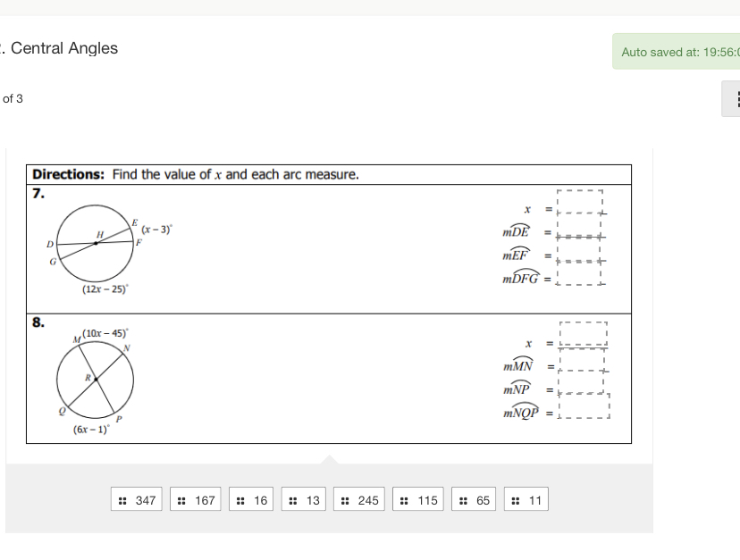Select the mEF arc answer box
The image size is (740, 560).
[x=579, y=249]
